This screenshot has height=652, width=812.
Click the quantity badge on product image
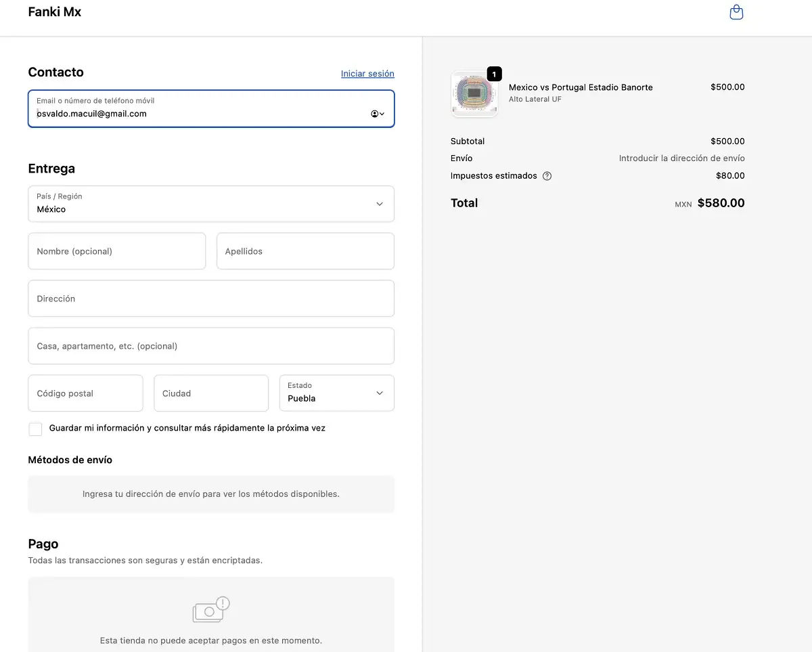click(x=495, y=74)
